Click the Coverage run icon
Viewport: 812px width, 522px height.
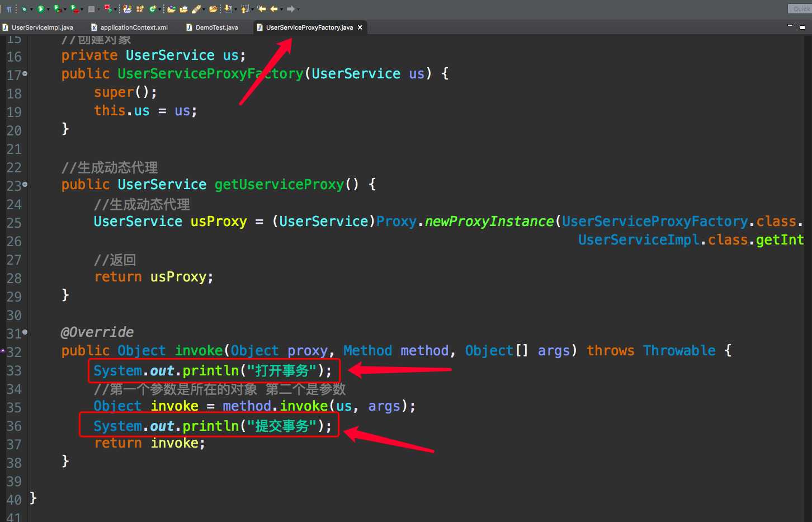(x=57, y=9)
